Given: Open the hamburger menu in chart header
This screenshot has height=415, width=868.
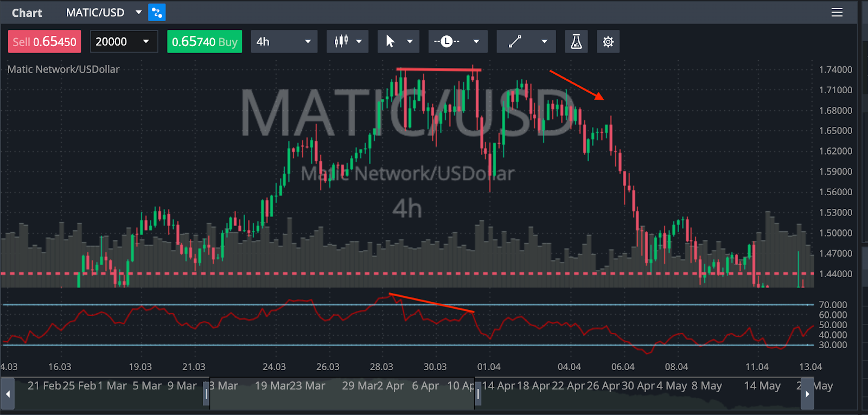Looking at the screenshot, I should 837,12.
